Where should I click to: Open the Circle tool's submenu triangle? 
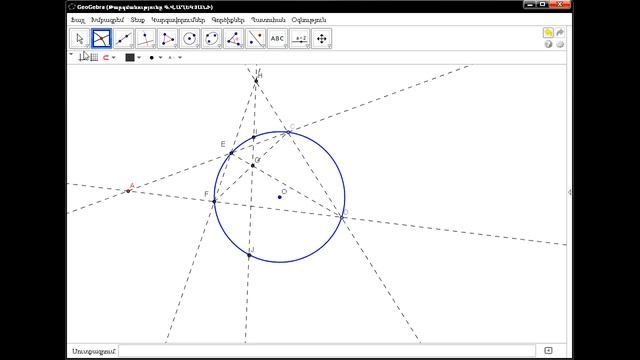198,47
